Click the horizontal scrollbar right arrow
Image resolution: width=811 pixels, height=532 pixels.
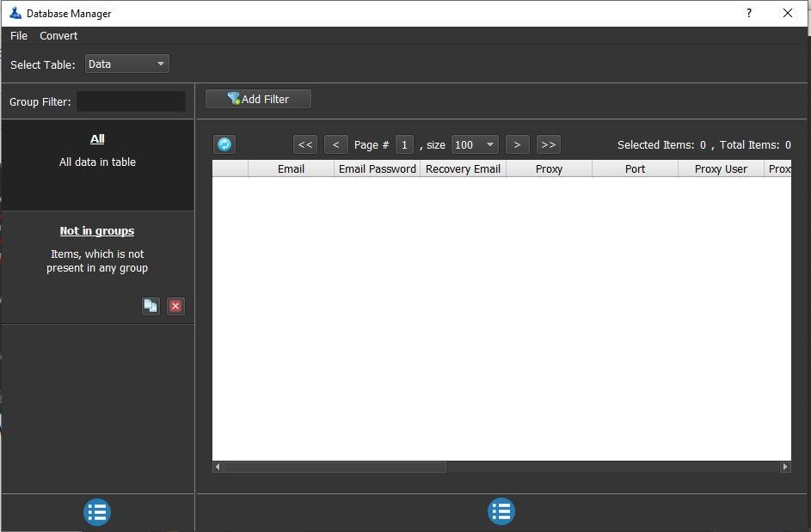coord(785,467)
